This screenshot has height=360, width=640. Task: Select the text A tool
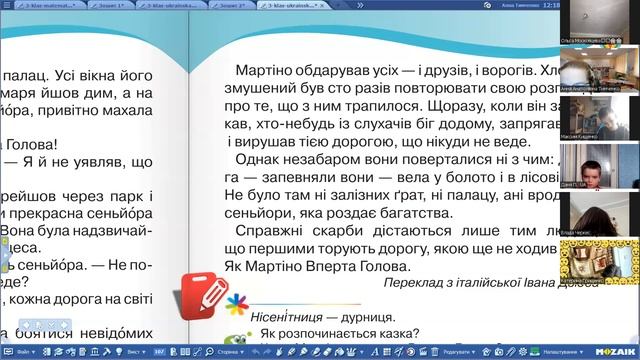pyautogui.click(x=375, y=351)
